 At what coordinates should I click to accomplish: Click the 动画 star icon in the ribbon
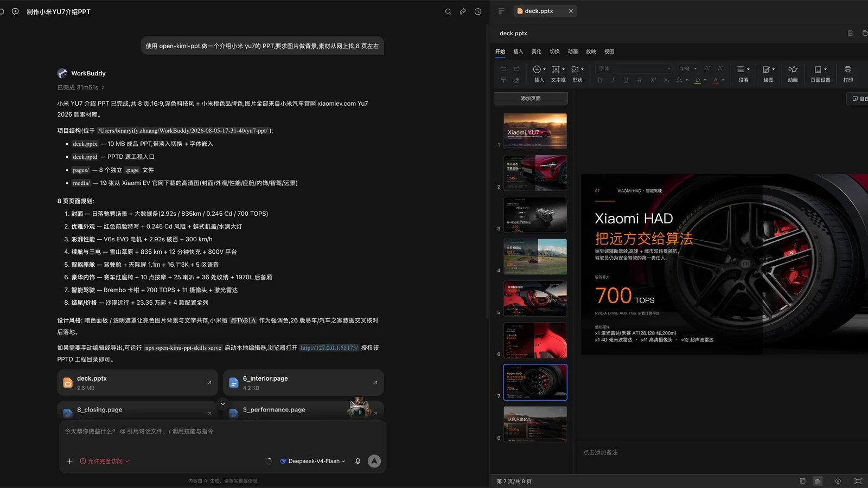tap(793, 69)
